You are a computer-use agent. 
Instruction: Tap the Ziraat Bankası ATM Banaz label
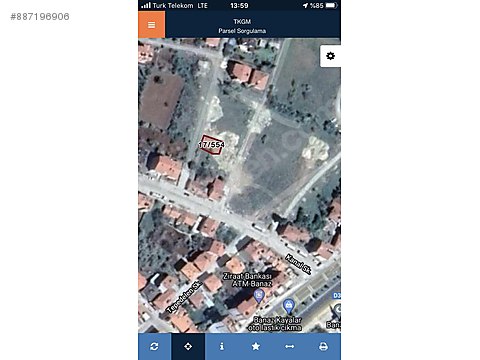[x=247, y=280]
